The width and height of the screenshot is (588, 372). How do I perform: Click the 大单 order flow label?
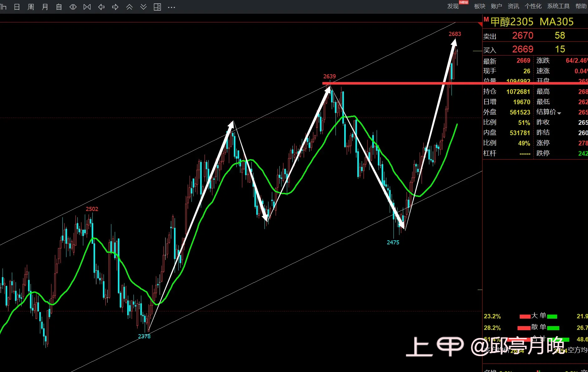(x=538, y=316)
